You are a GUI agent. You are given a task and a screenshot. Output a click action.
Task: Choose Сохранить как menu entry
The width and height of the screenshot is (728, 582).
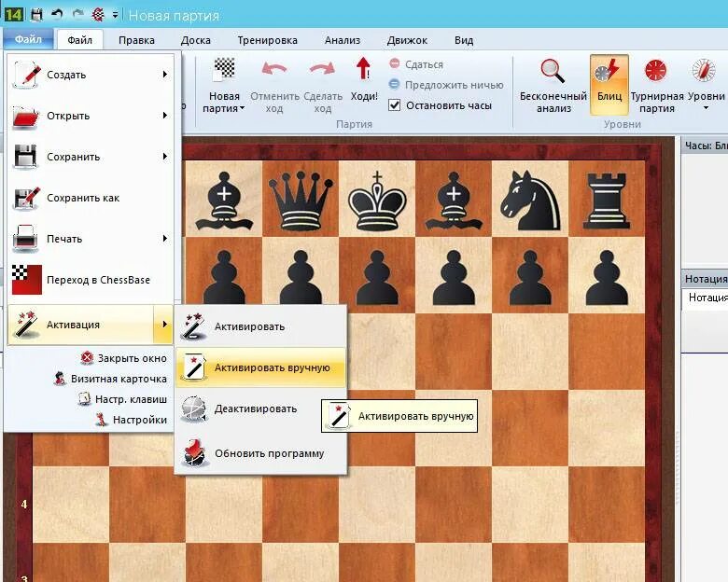[x=91, y=198]
